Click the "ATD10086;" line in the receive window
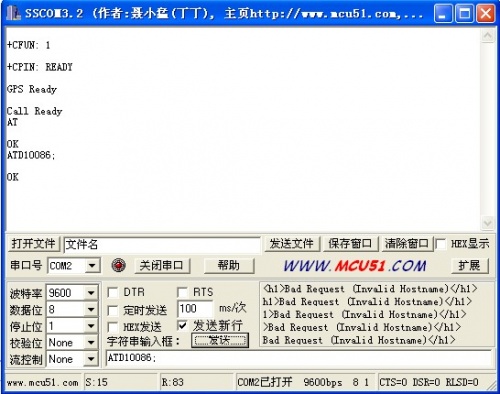The width and height of the screenshot is (500, 394). pos(31,155)
